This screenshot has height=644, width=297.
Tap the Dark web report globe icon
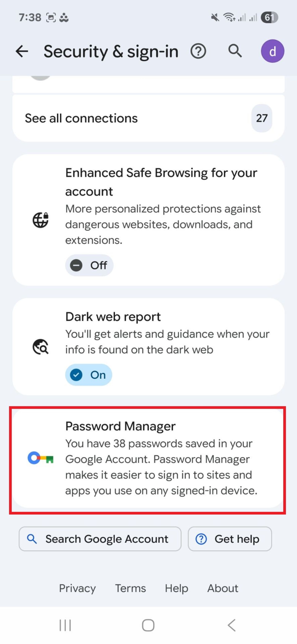tap(41, 347)
